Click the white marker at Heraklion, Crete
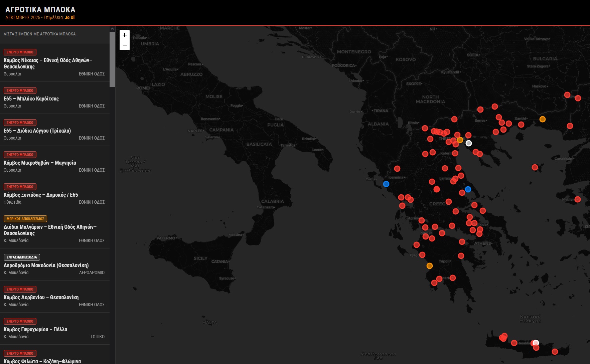 pyautogui.click(x=536, y=343)
